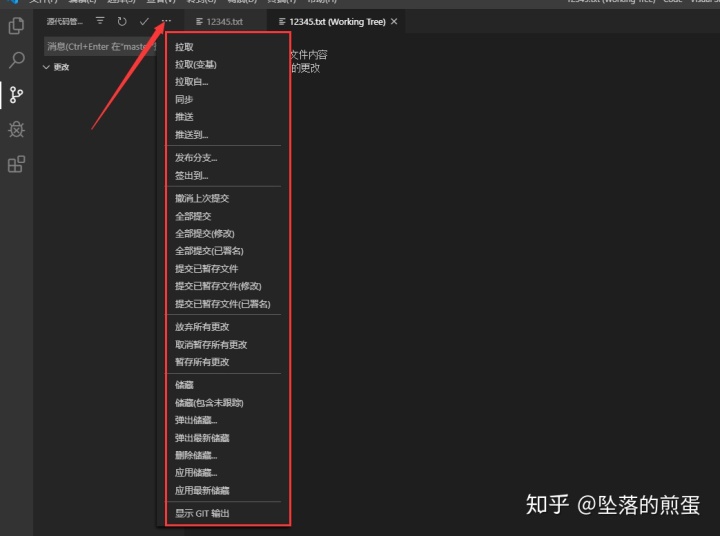The image size is (720, 536).
Task: Click 撤消上次提交 menu entry
Action: coord(202,198)
